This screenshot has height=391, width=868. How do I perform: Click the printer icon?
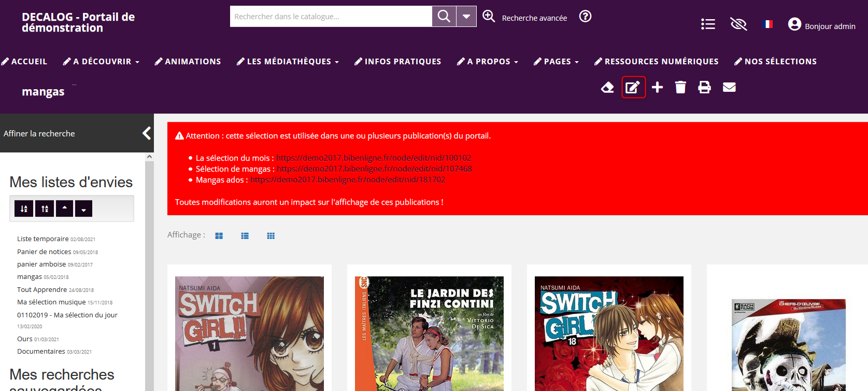704,87
